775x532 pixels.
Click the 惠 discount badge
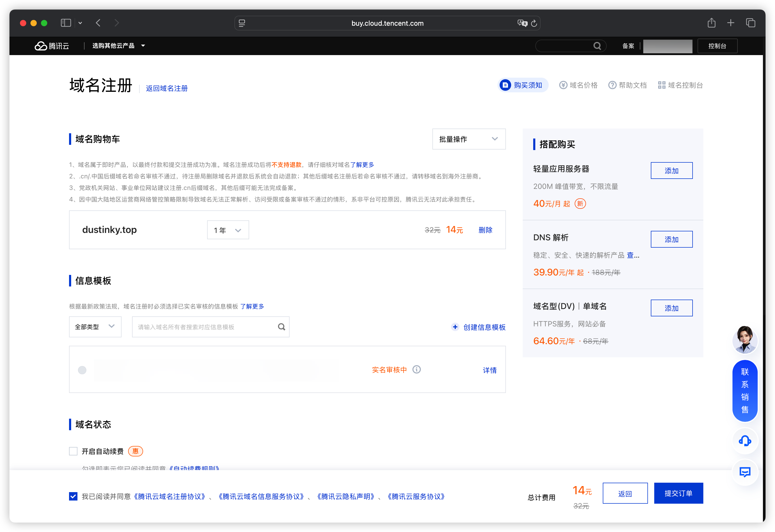(135, 451)
